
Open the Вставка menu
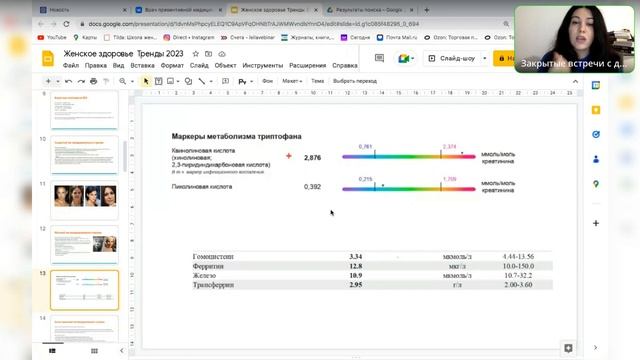tap(142, 65)
